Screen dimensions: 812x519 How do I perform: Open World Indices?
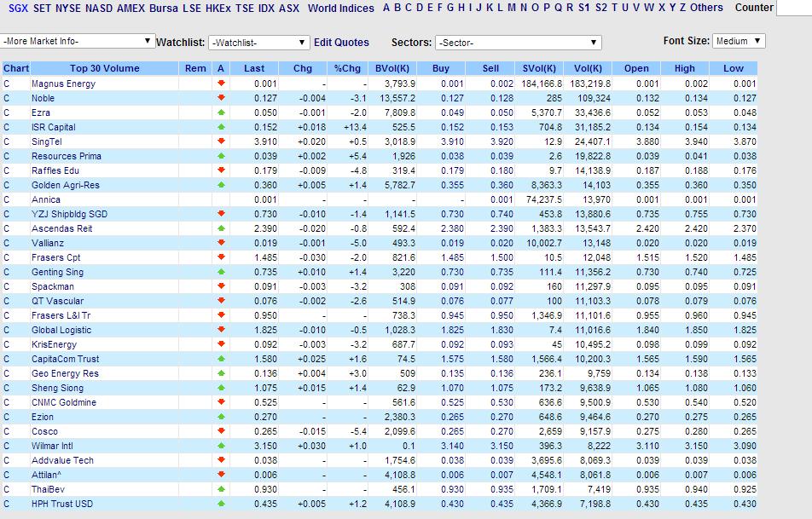tap(341, 9)
